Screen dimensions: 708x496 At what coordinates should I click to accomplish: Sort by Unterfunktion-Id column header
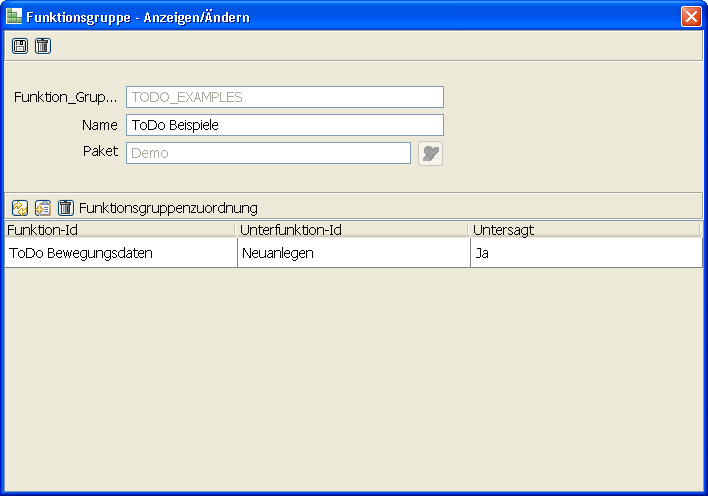pos(352,230)
